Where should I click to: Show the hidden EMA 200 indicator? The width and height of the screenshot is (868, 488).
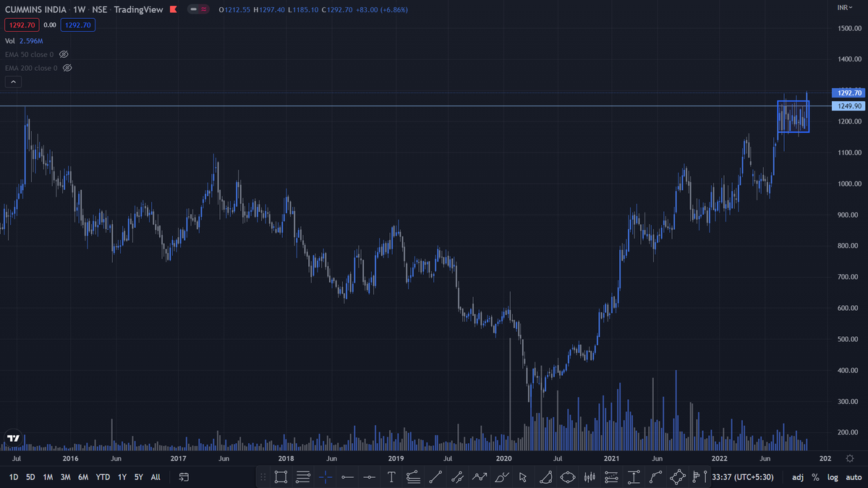pos(67,68)
